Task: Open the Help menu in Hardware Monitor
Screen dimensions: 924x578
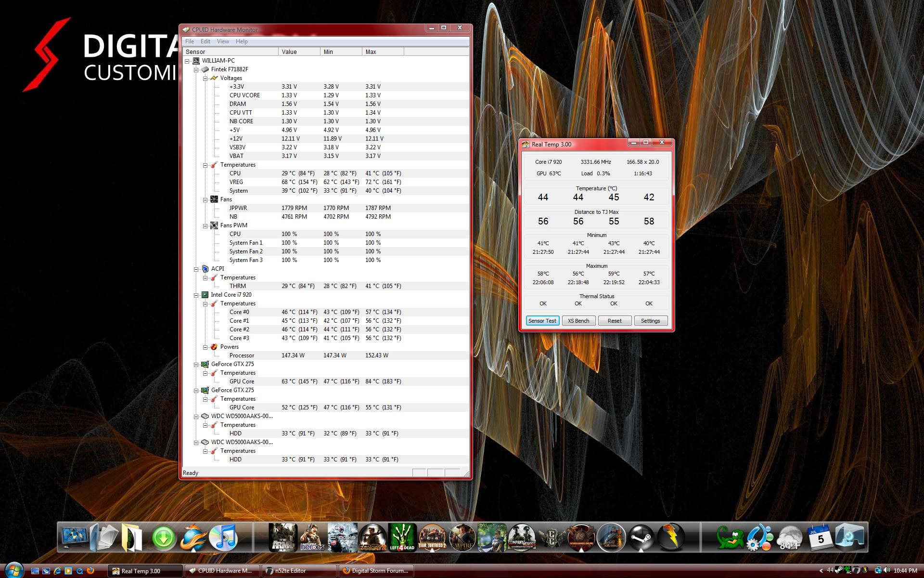Action: (x=242, y=41)
